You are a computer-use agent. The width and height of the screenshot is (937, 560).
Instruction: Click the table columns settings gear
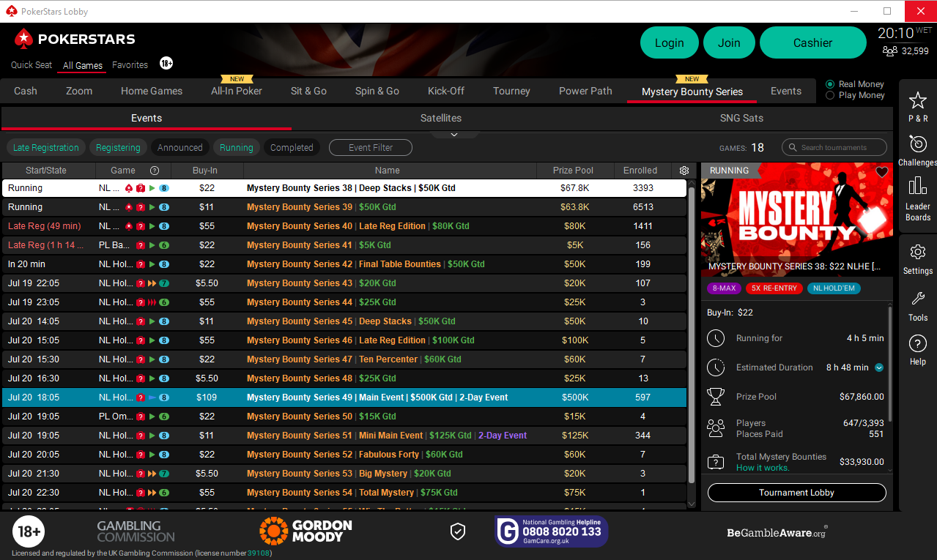684,171
